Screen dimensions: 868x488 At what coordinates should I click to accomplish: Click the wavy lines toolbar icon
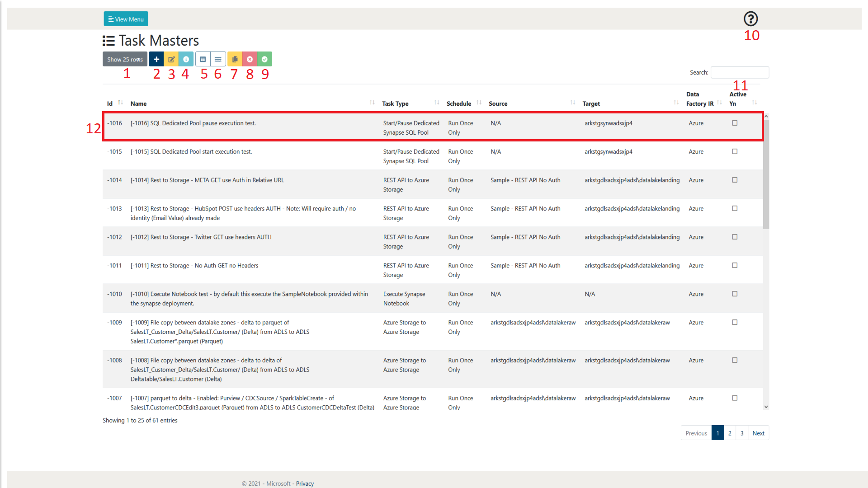218,59
